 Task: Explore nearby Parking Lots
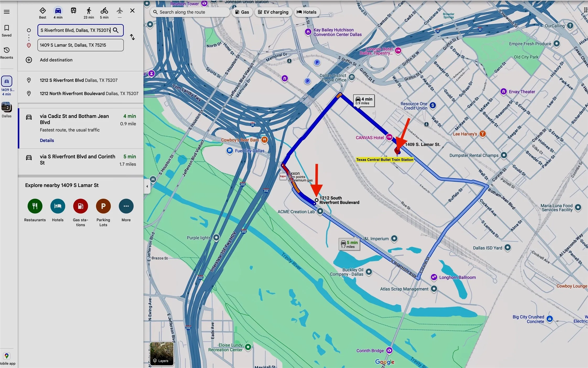[103, 206]
